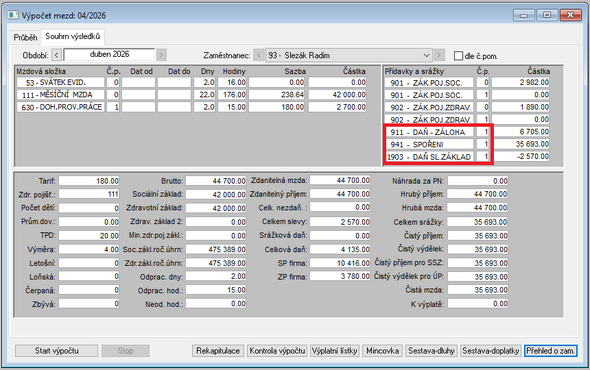Click the -2 570.00 amount cell
This screenshot has height=370, width=590.
click(x=520, y=157)
